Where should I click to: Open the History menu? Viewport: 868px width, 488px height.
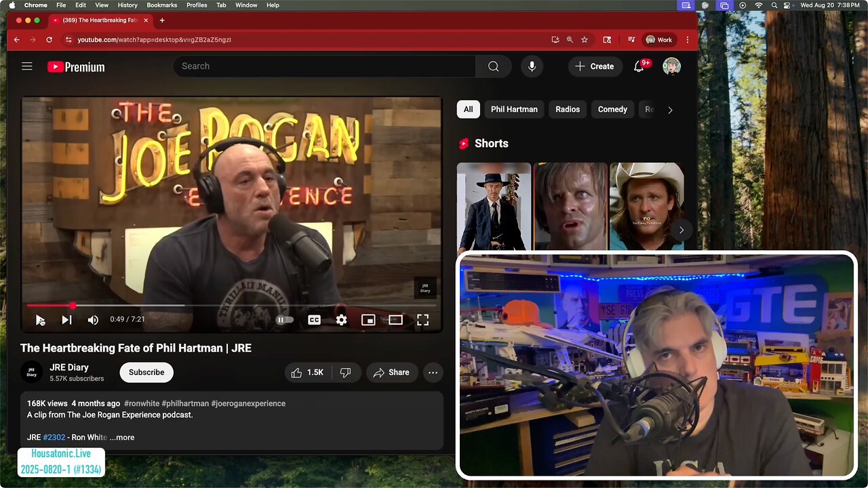(127, 5)
